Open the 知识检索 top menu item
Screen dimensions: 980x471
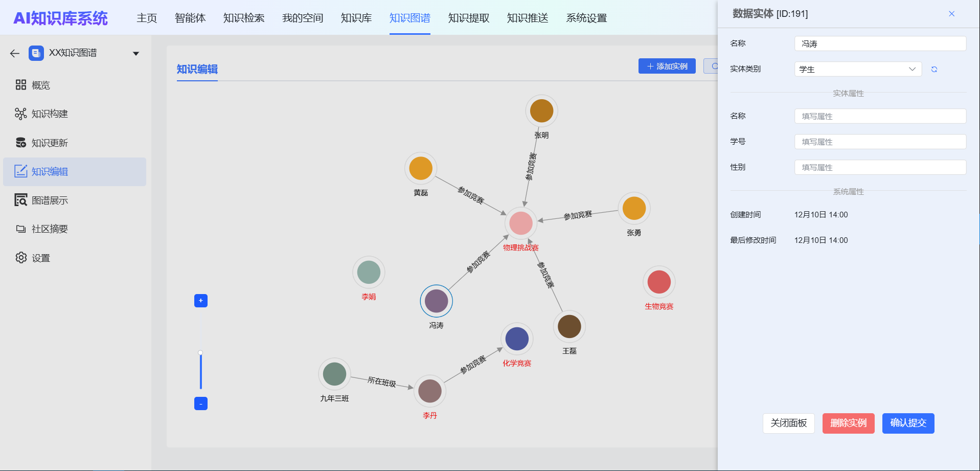click(x=244, y=18)
